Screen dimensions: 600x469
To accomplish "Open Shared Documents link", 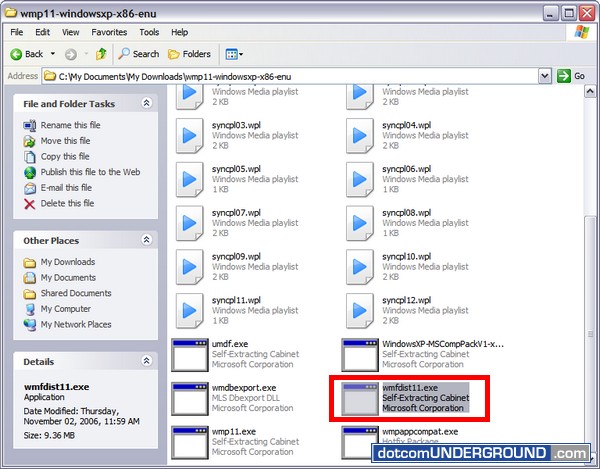I will 76,293.
